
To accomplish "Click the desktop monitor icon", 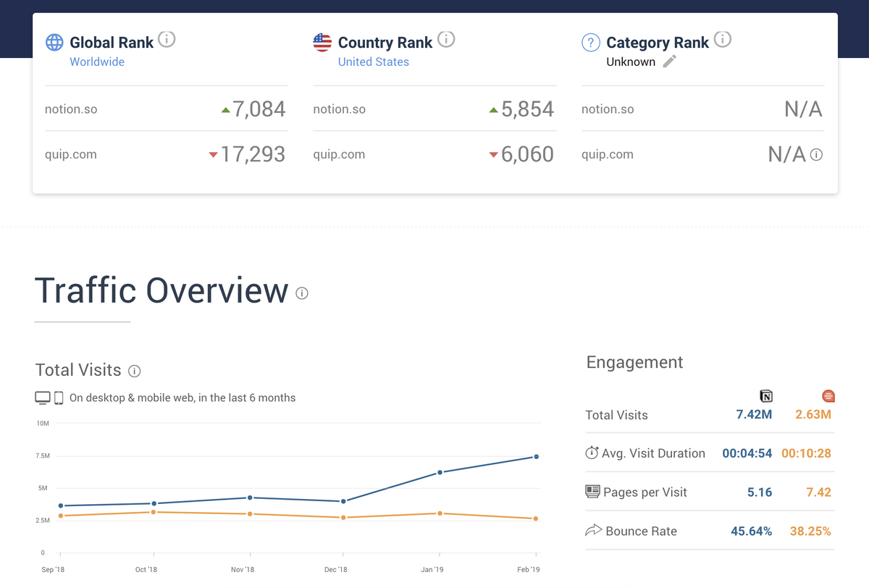I will click(43, 398).
